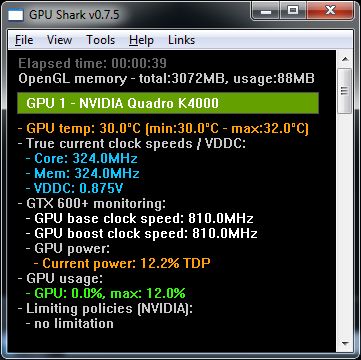The height and width of the screenshot is (360, 361).
Task: Click the GPU usage: label
Action: [60, 279]
